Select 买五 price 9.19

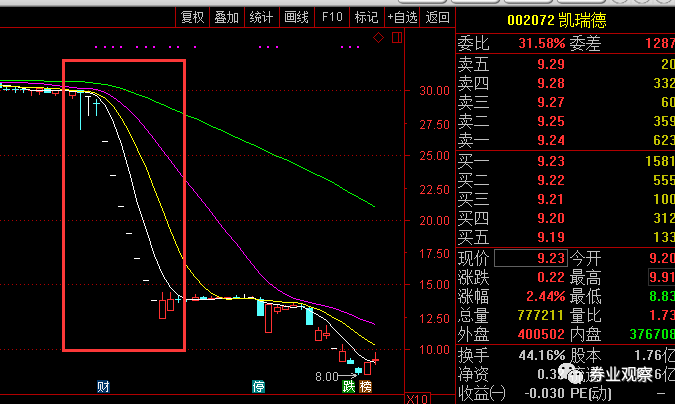[x=551, y=237]
